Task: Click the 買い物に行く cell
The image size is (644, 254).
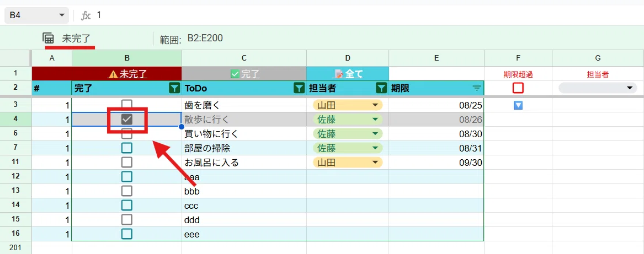Action: [244, 134]
